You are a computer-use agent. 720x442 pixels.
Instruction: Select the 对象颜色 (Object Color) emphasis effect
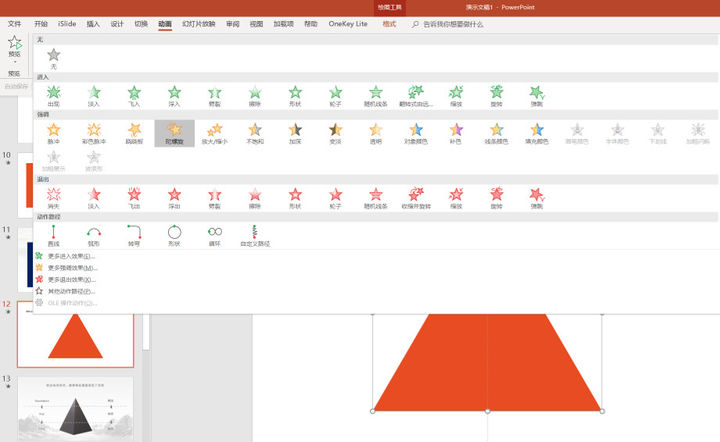pos(416,134)
